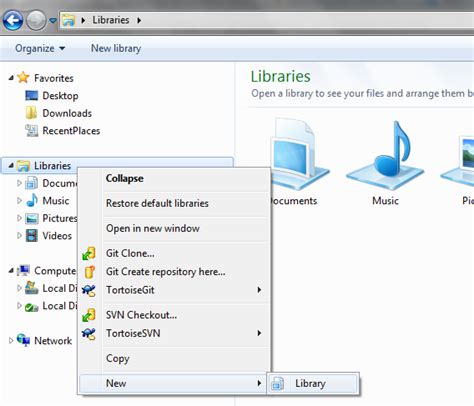Select Pictures in the navigation tree
This screenshot has height=406, width=474.
60,218
